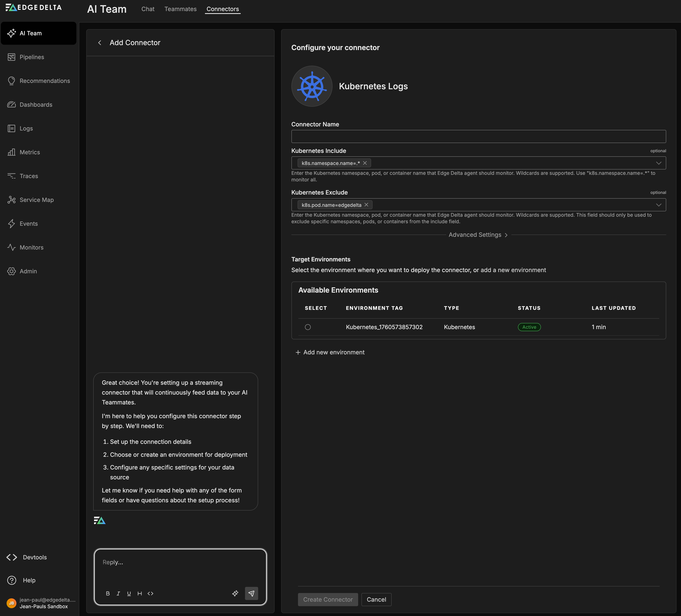Select the Kubernetes_1760573857302 environment radio button

[308, 327]
